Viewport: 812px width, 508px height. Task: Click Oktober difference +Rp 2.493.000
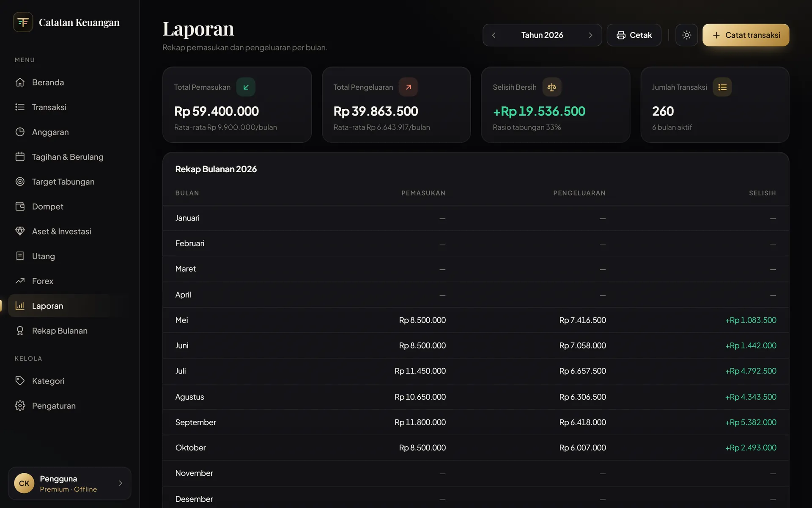coord(751,447)
